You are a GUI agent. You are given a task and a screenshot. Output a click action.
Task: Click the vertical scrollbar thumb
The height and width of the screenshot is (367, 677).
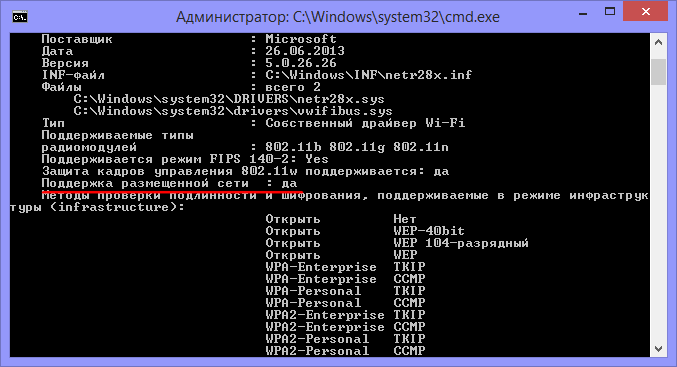click(658, 72)
